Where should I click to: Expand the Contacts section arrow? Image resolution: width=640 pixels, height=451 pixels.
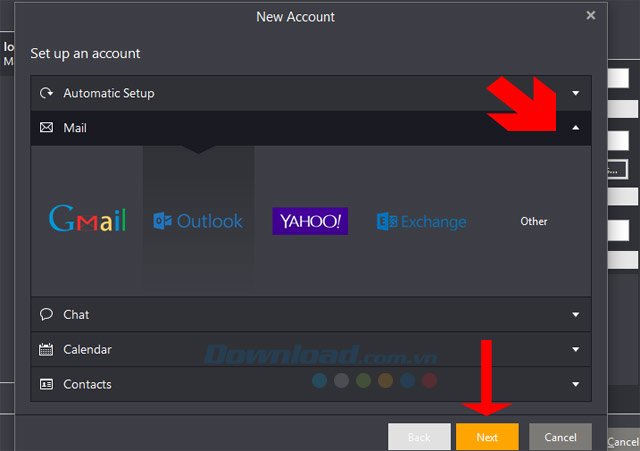[576, 384]
